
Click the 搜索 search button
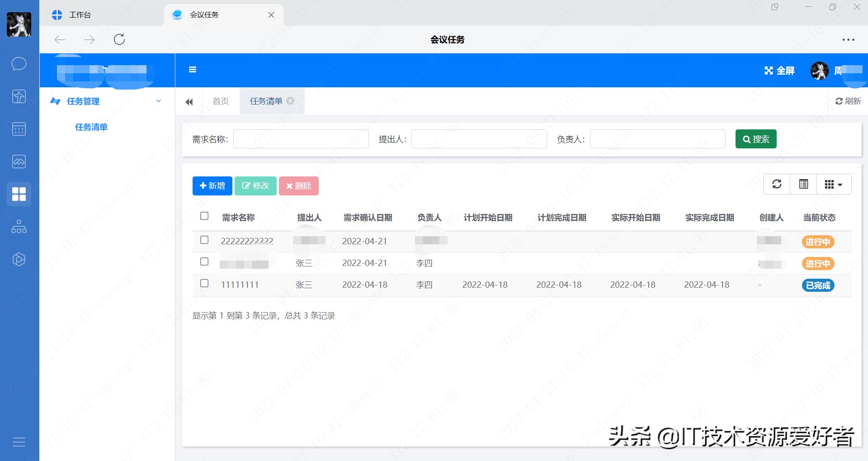[x=755, y=139]
